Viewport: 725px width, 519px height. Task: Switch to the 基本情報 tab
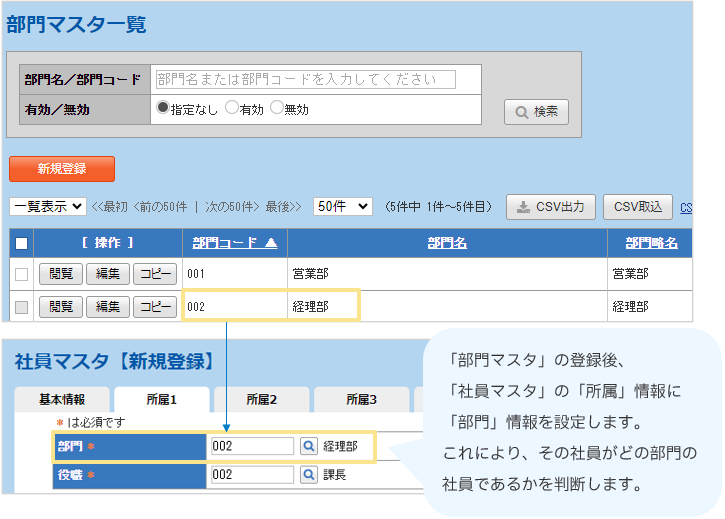62,399
